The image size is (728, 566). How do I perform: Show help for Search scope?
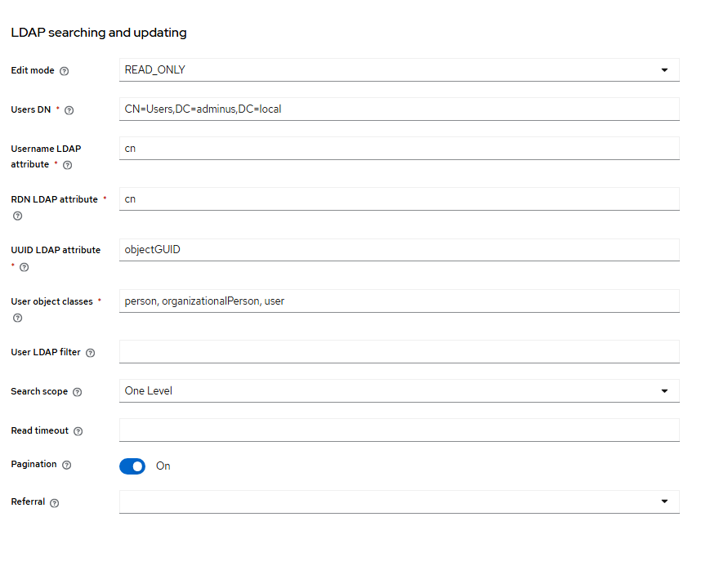pyautogui.click(x=78, y=392)
